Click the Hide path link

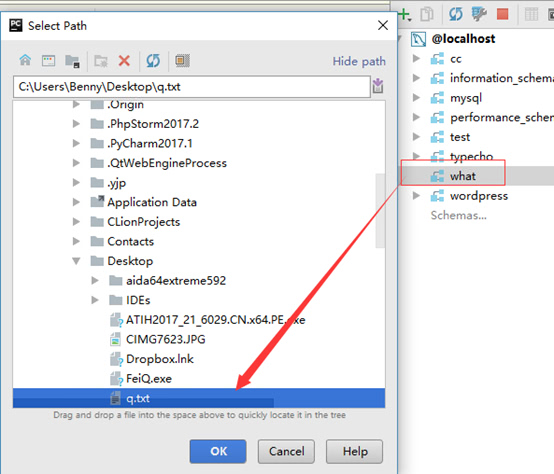pos(359,61)
